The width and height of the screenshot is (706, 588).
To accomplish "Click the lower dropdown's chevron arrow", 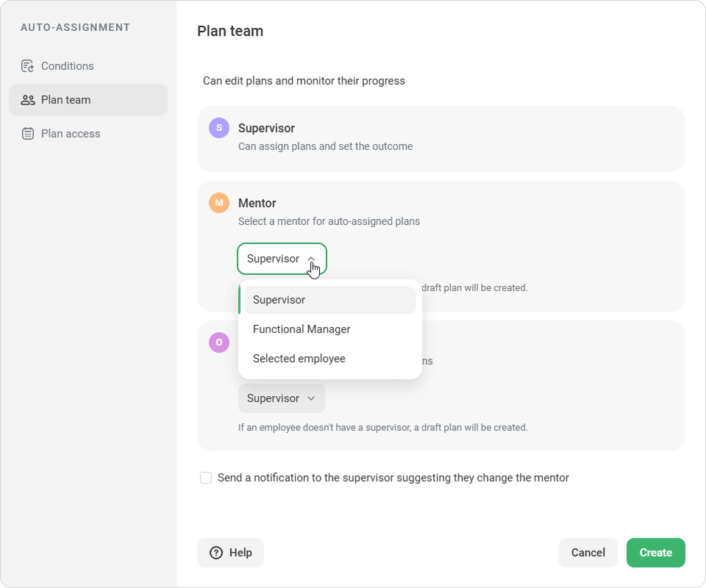I will (x=311, y=398).
